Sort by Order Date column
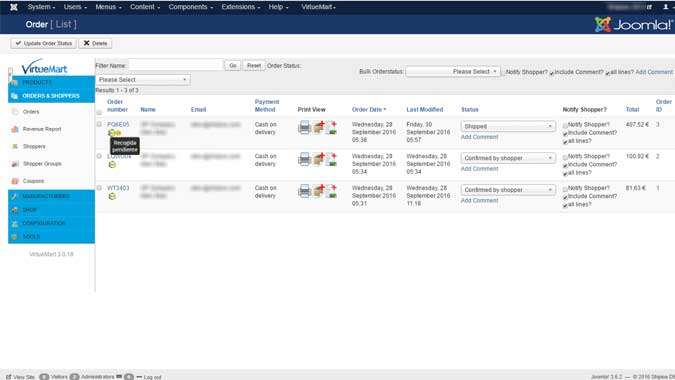675x380 pixels. [368, 110]
